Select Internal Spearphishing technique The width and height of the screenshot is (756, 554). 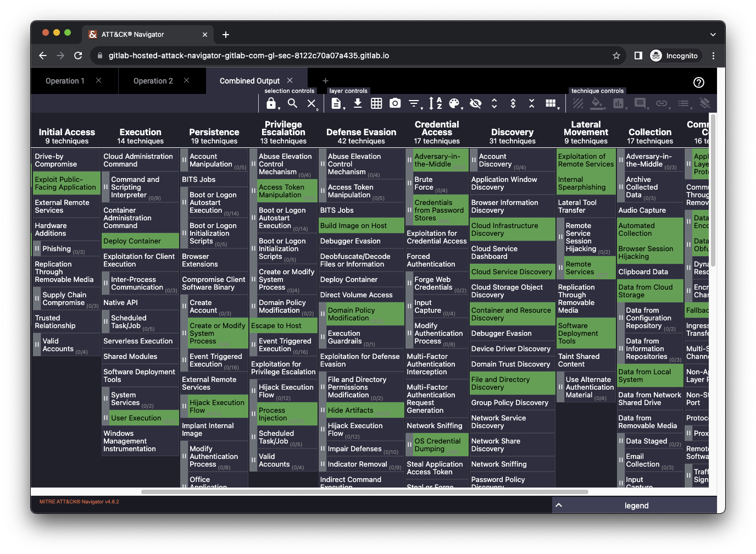tap(586, 183)
